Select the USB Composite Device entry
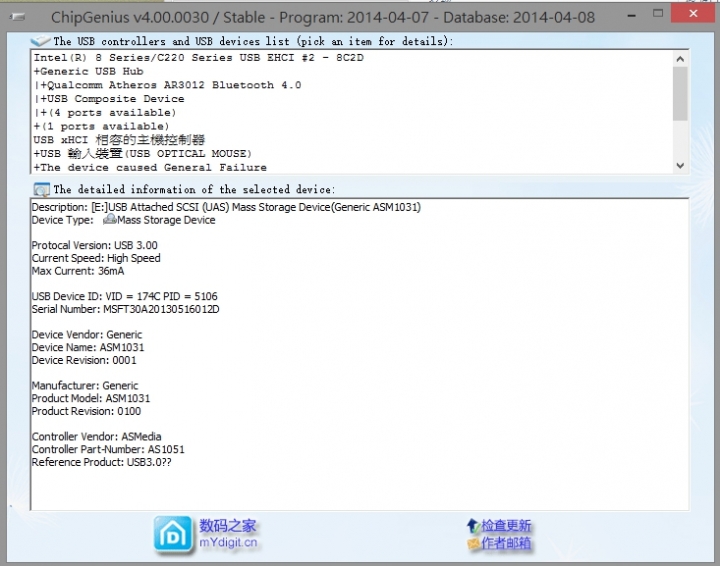This screenshot has height=566, width=720. (109, 99)
